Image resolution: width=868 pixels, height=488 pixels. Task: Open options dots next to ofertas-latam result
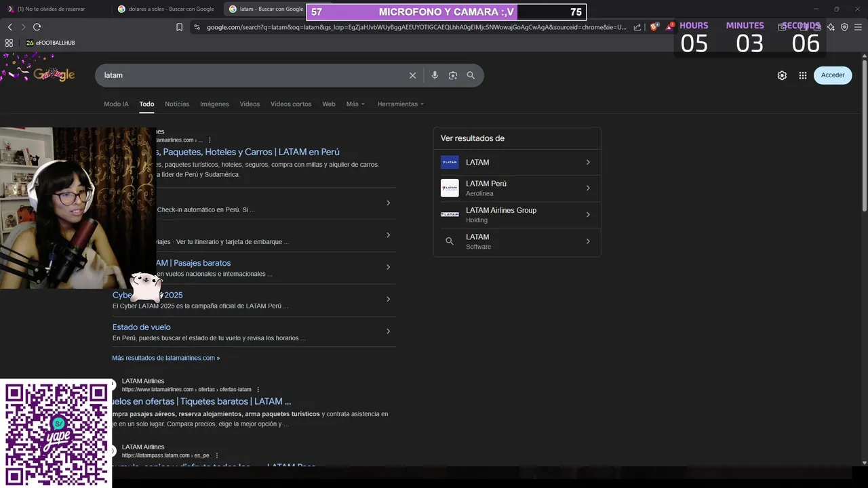258,390
